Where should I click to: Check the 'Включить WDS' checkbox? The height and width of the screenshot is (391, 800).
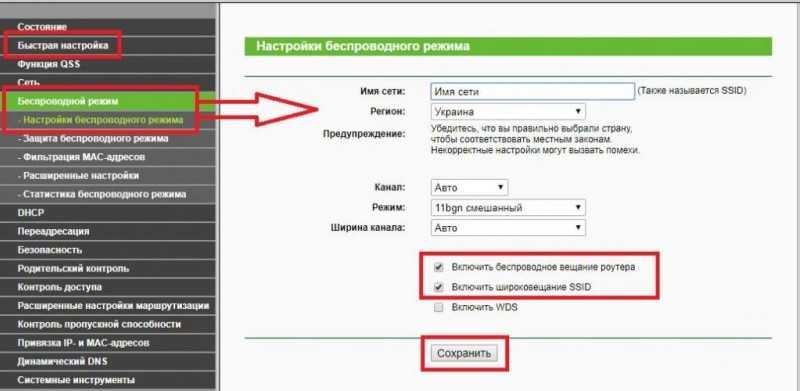point(438,307)
